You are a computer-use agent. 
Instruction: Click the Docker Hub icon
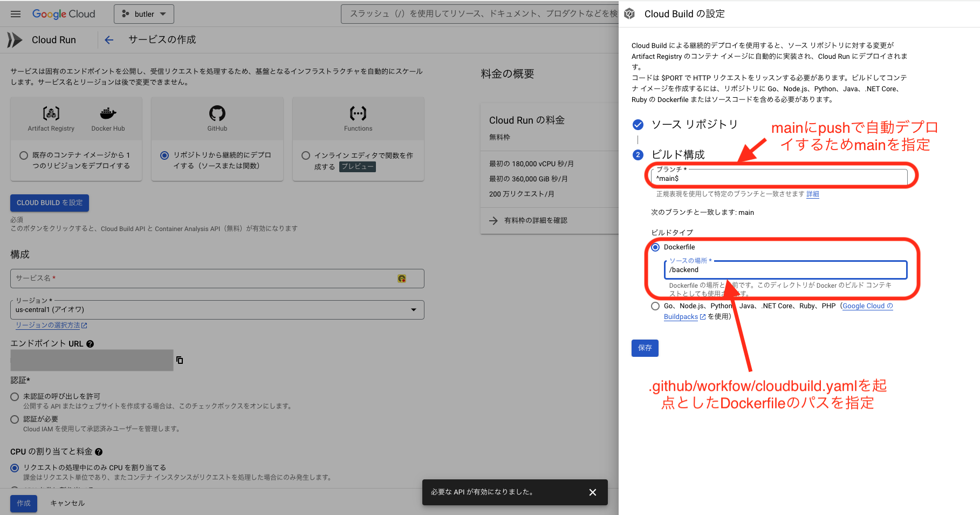[x=108, y=113]
